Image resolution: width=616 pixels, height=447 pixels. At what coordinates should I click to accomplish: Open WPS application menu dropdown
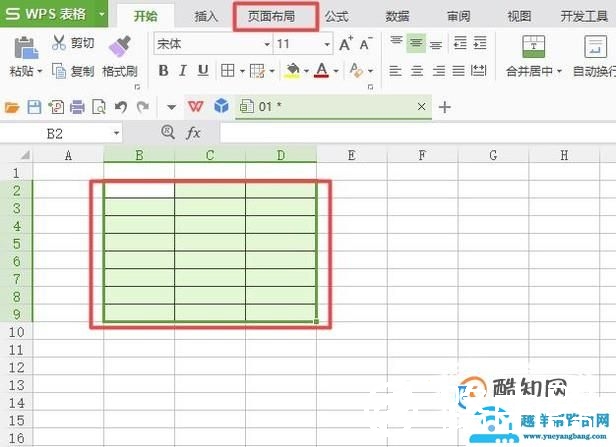tap(102, 14)
